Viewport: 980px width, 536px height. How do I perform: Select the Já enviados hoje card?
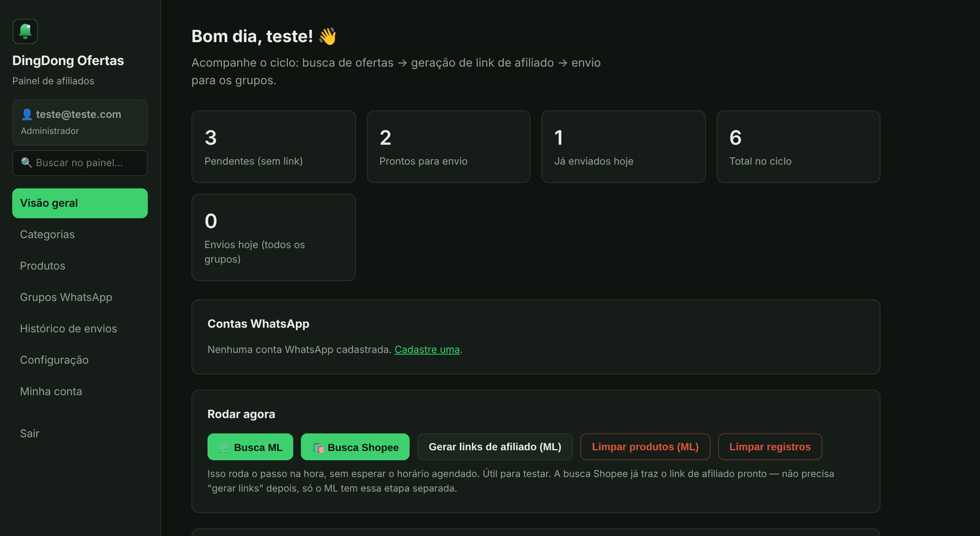pyautogui.click(x=624, y=146)
